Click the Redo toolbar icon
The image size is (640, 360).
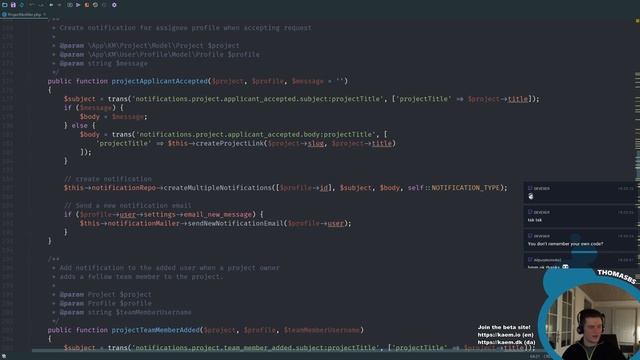[x=41, y=5]
